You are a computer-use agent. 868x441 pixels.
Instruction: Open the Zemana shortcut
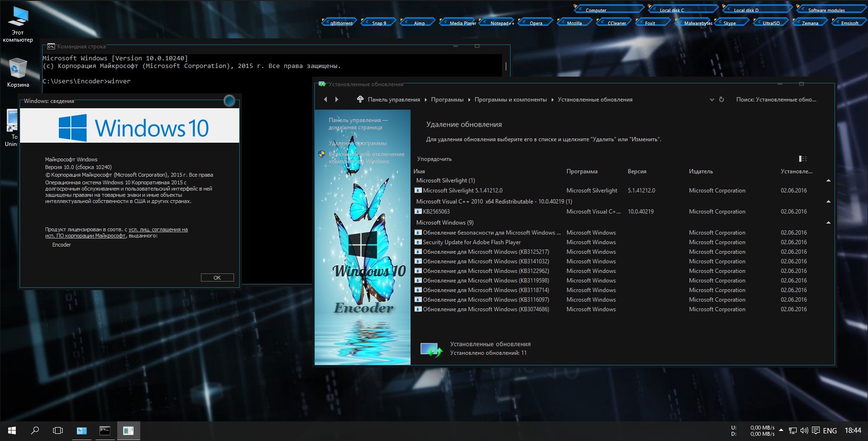click(x=810, y=23)
